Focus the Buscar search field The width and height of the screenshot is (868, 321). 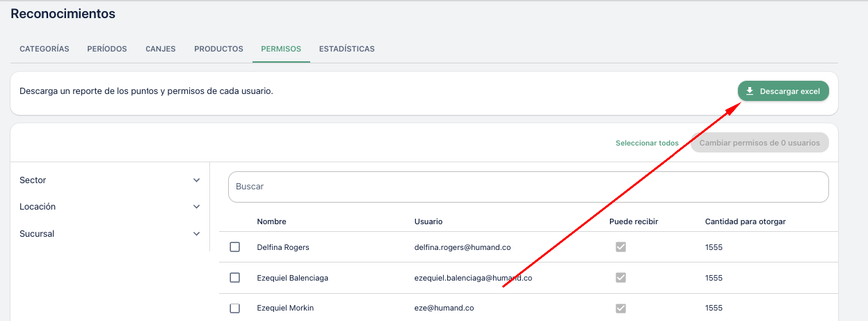(x=528, y=187)
